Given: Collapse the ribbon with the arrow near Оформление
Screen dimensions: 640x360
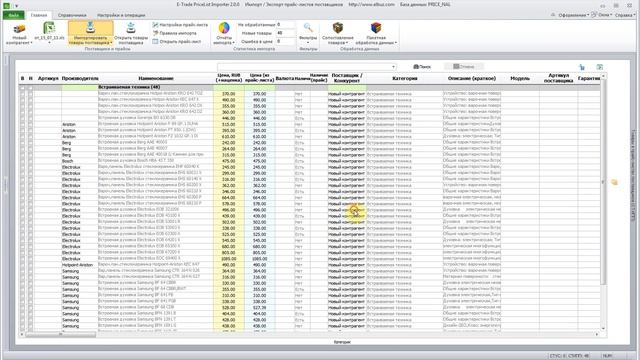Looking at the screenshot, I should (x=553, y=15).
